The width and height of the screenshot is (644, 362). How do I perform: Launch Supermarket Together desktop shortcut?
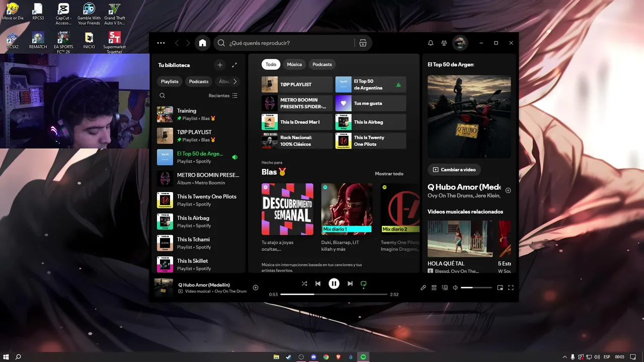(x=114, y=42)
